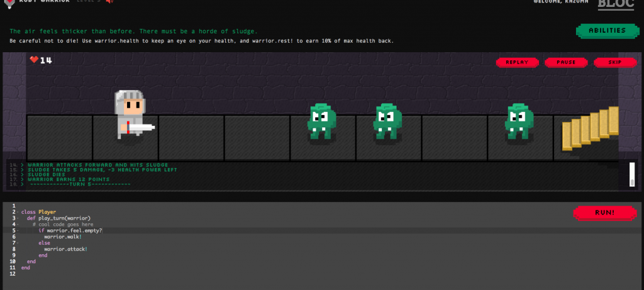Viewport: 644px width, 290px height.
Task: Skip the level animation
Action: 615,62
